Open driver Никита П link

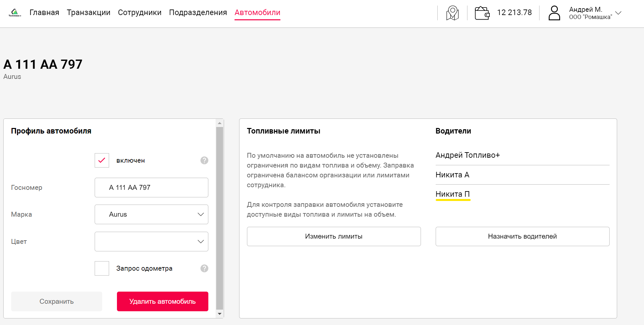click(x=453, y=194)
